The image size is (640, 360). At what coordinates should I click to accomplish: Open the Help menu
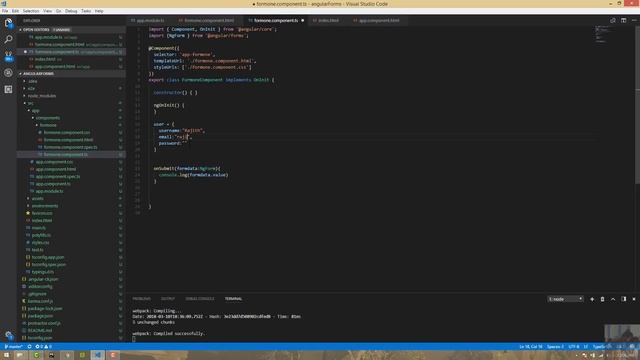click(99, 11)
